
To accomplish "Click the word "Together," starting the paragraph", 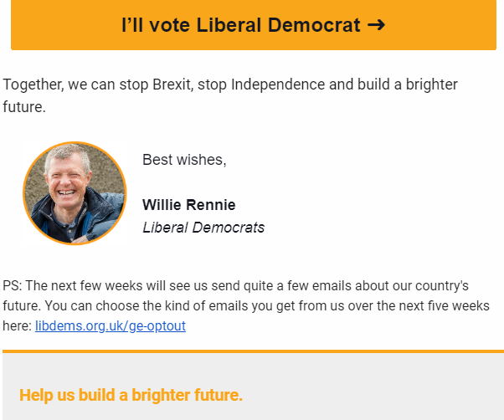I will 33,85.
